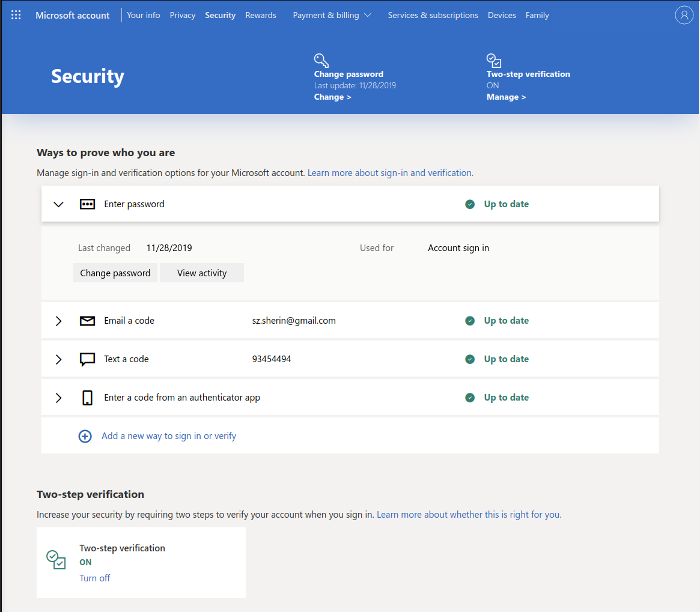Image resolution: width=700 pixels, height=612 pixels.
Task: Click Up to date status for Enter password
Action: tap(507, 204)
